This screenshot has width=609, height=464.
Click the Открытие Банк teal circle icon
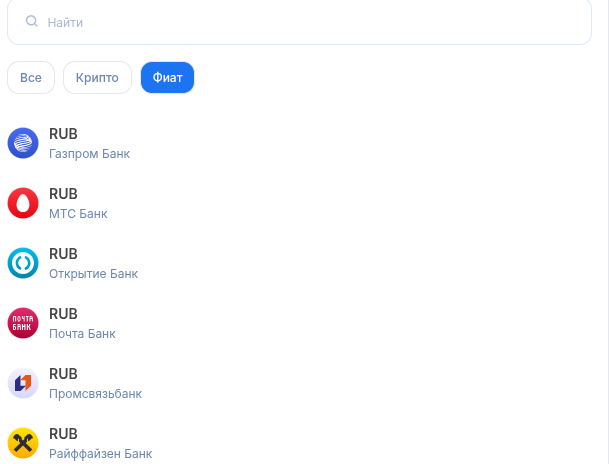coord(23,263)
